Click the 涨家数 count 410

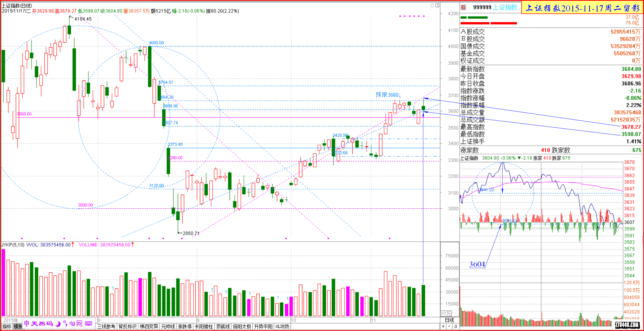click(545, 150)
